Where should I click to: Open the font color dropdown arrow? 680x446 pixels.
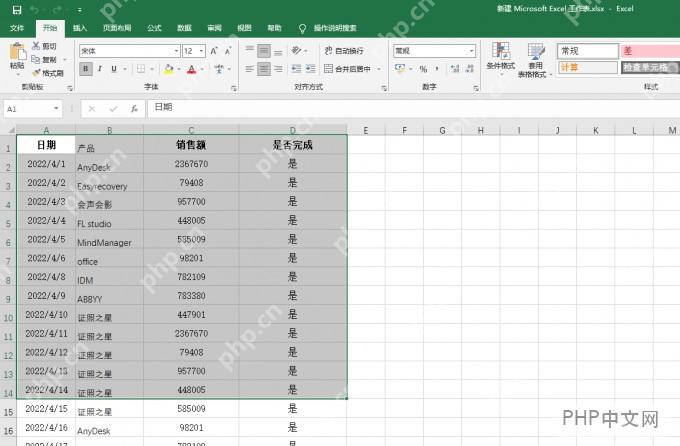(202, 69)
